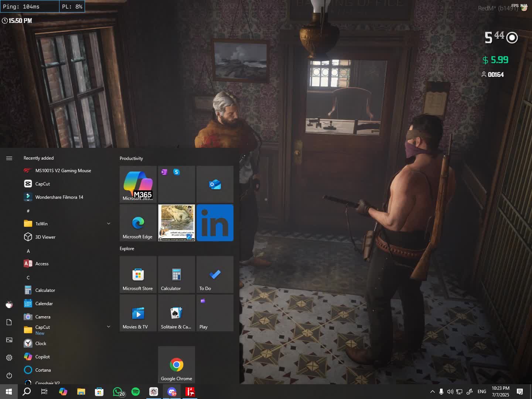Click the Explore group header

pyautogui.click(x=127, y=249)
